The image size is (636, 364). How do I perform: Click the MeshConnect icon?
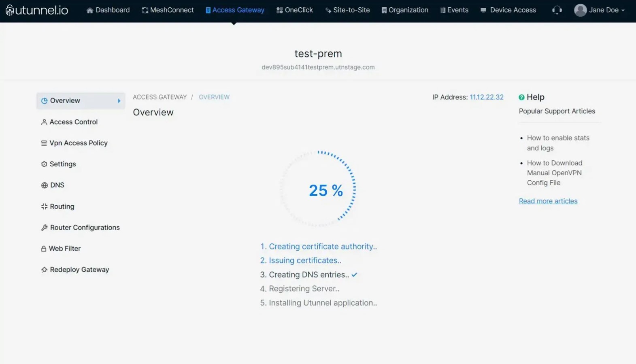[145, 10]
